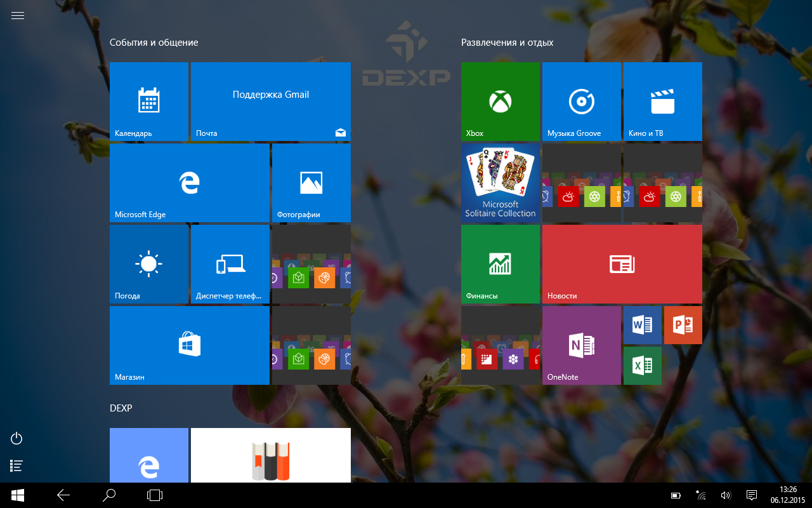This screenshot has width=812, height=508.
Task: Open the Edge tile in DEXP group
Action: click(x=149, y=455)
